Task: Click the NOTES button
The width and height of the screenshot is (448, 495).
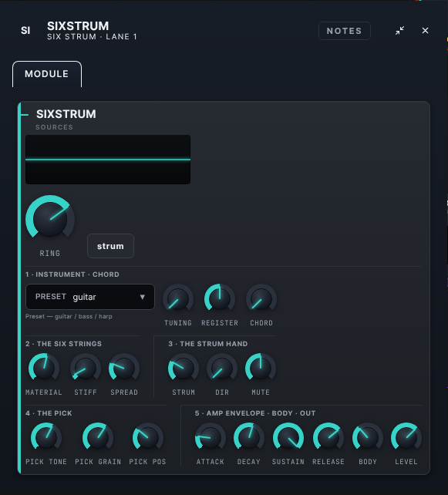Action: coord(344,31)
